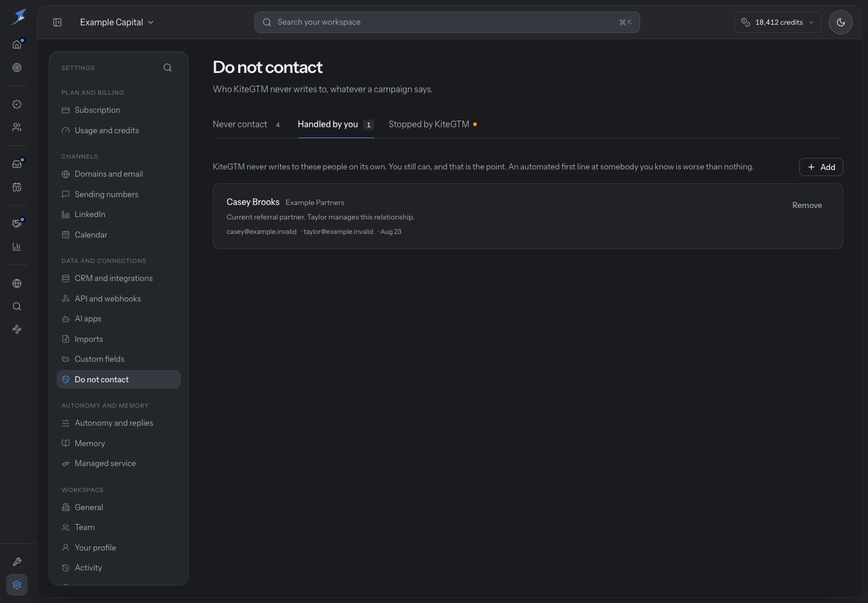
Task: Open the calendar-clock icon in left rail
Action: pos(17,187)
